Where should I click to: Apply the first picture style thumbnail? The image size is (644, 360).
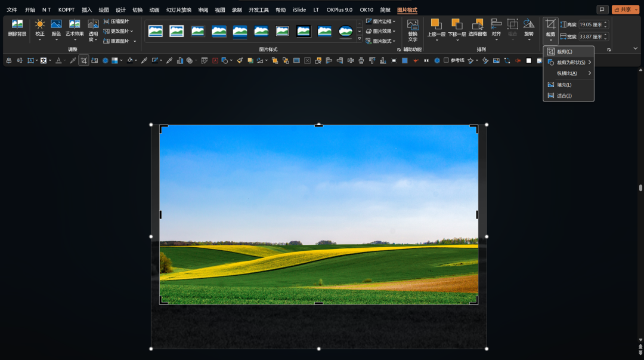[x=156, y=31]
